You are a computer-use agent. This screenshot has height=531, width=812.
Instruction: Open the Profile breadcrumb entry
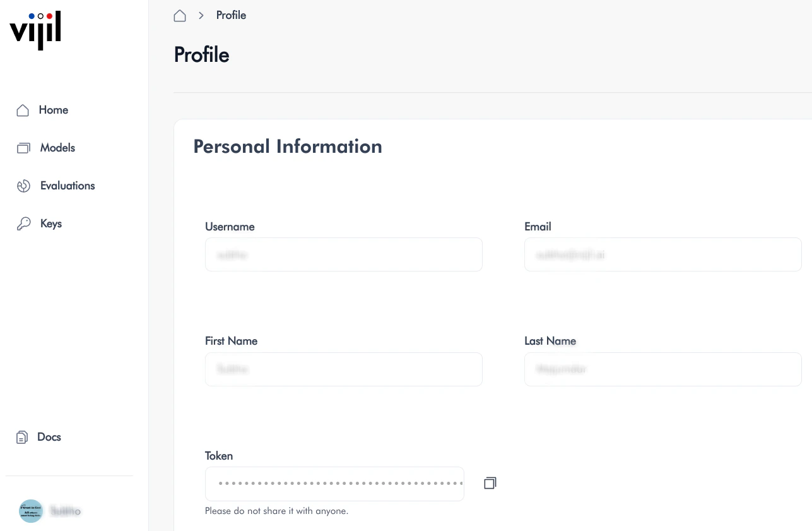click(231, 15)
